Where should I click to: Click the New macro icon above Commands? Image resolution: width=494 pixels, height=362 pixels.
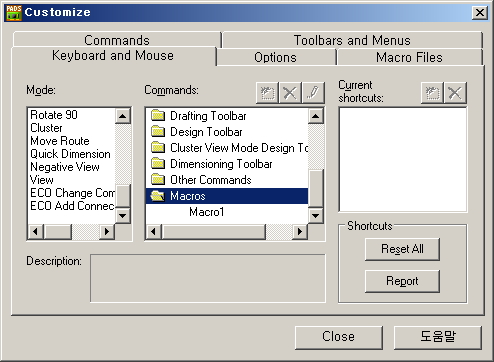[267, 93]
